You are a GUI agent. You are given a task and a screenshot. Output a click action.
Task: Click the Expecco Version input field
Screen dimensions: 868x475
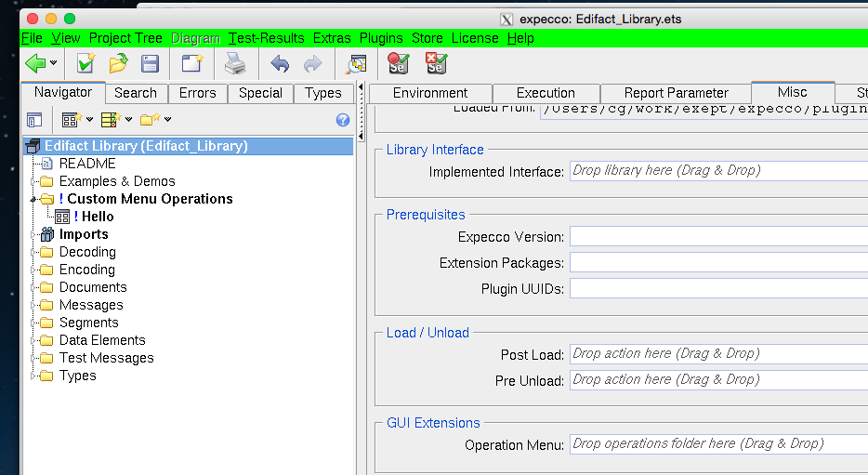tap(717, 237)
